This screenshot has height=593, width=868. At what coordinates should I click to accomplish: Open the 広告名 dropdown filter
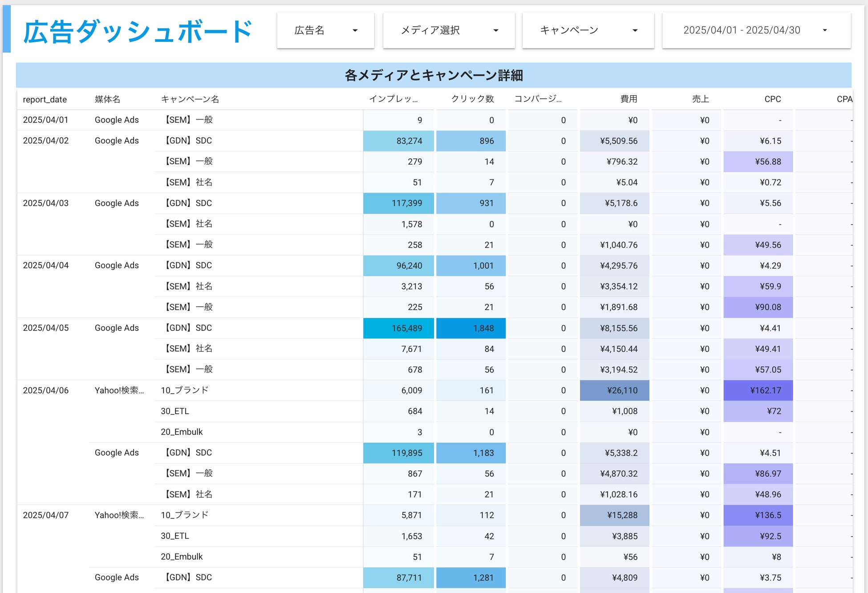coord(325,30)
